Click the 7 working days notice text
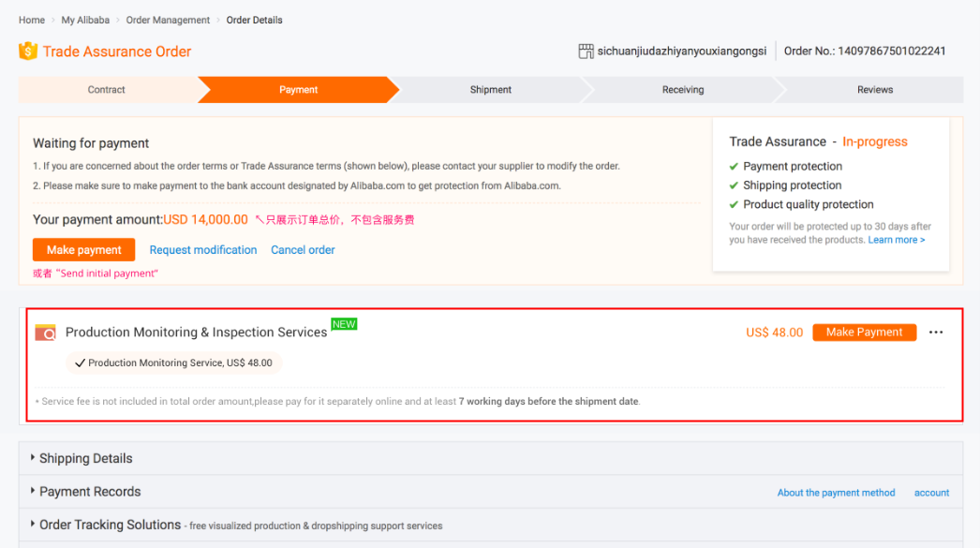 (x=549, y=402)
